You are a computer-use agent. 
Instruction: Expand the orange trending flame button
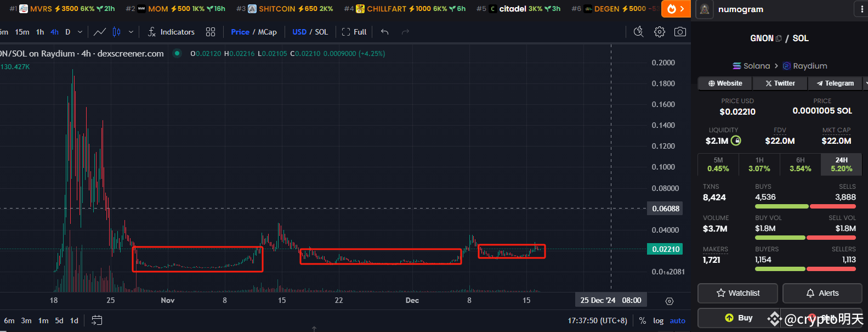676,9
